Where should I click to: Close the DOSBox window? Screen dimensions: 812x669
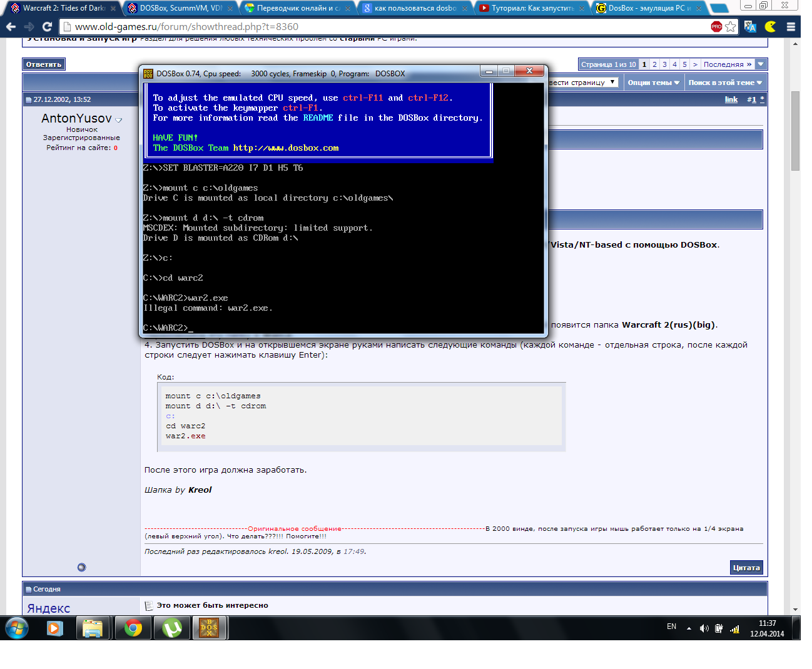(x=529, y=71)
